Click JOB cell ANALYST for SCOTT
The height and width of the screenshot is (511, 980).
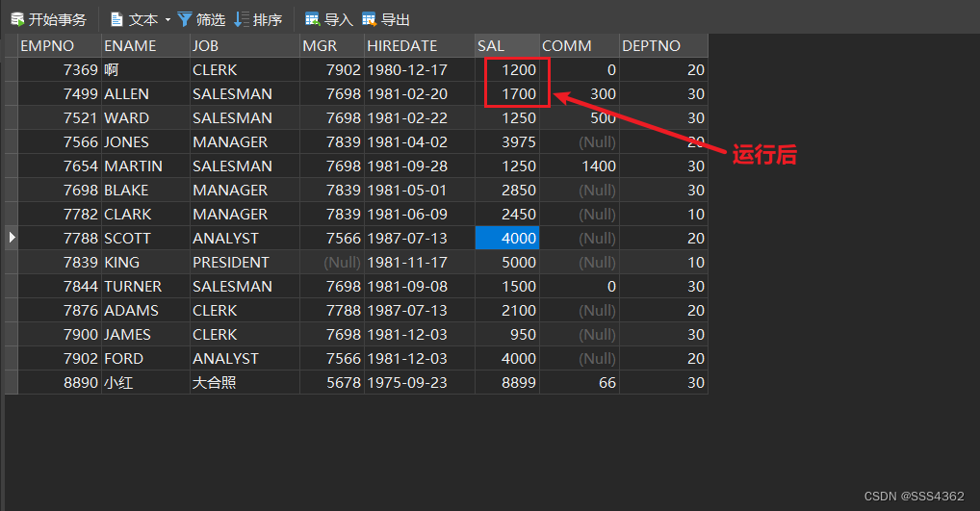tap(245, 238)
